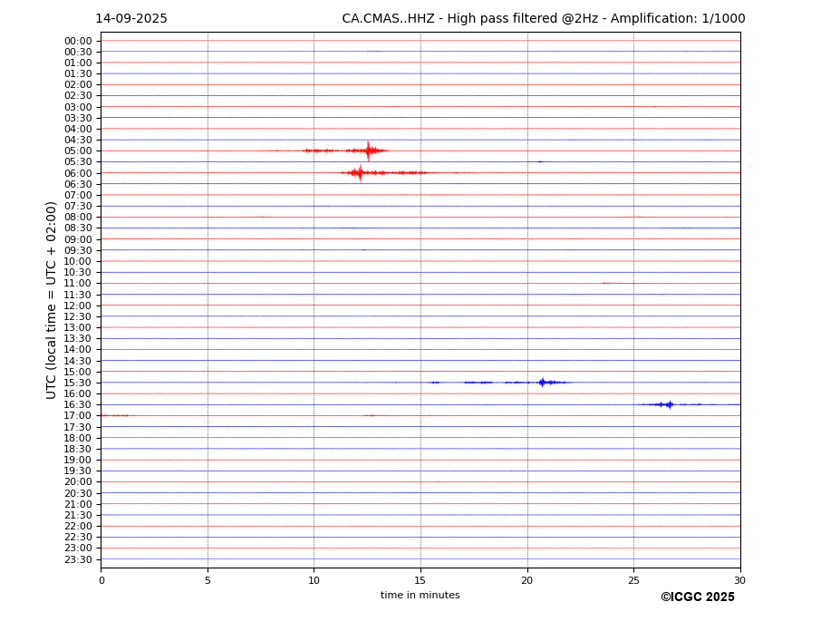Select the 21:30 row time label
The width and height of the screenshot is (840, 631).
click(78, 515)
